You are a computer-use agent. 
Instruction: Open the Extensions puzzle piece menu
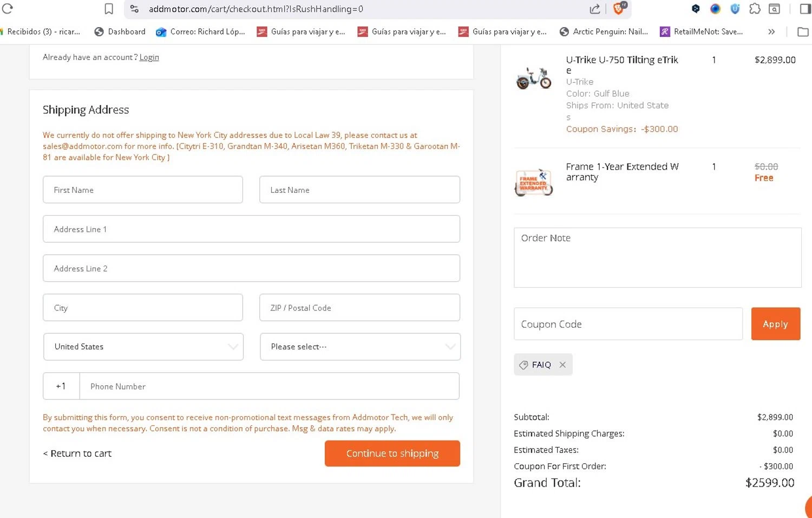(755, 9)
